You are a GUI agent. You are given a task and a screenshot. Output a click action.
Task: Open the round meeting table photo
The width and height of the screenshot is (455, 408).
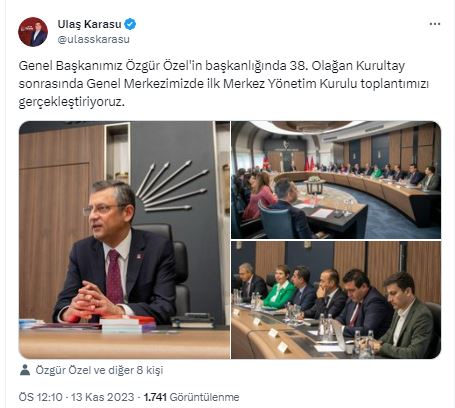(336, 180)
